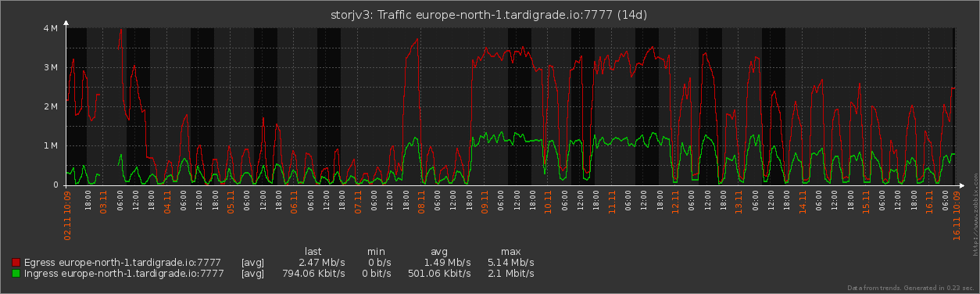
Task: Click the 13.11 date marker
Action: point(739,201)
